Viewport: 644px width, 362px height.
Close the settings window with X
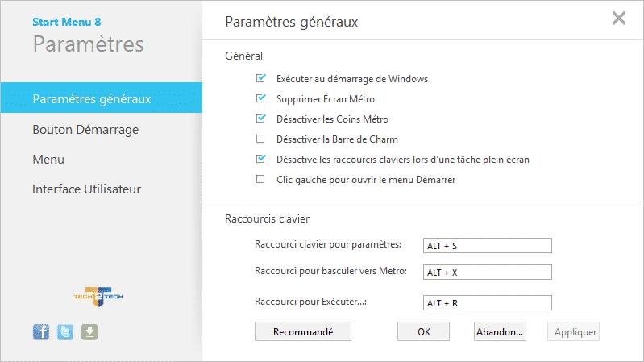pos(618,18)
